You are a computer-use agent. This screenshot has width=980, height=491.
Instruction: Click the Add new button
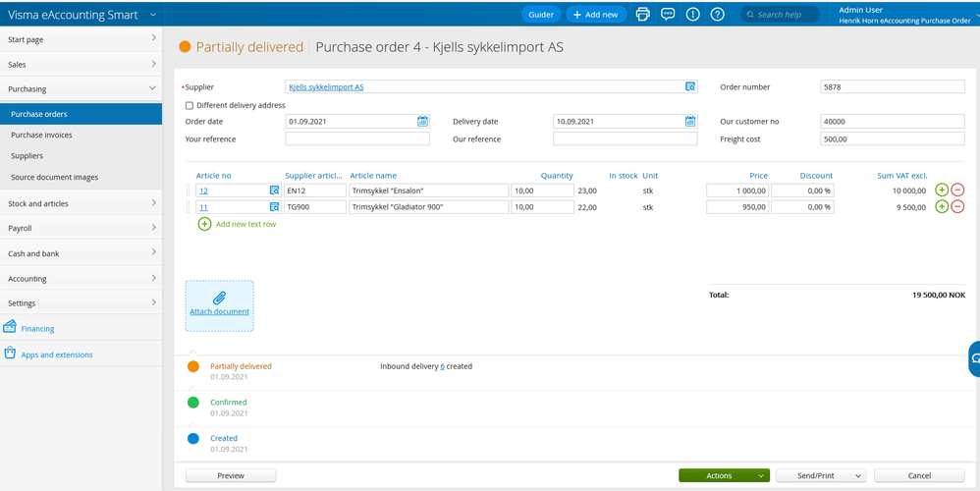click(596, 15)
